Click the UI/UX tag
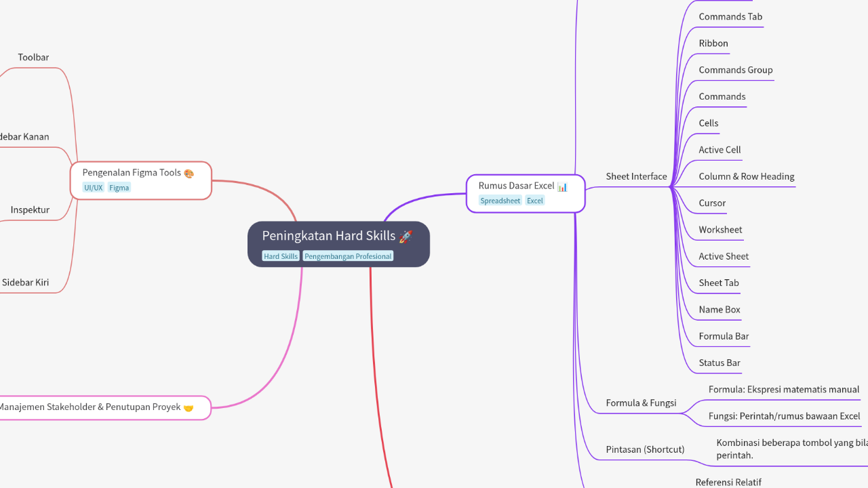The height and width of the screenshot is (488, 868). 94,188
